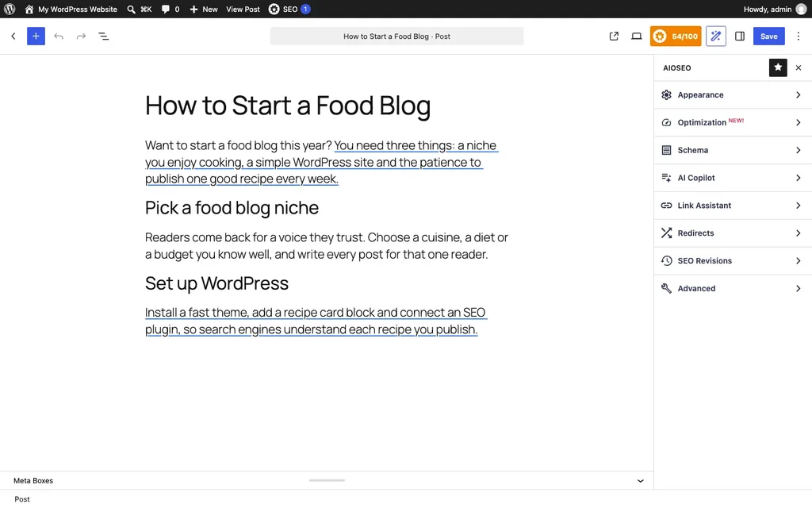Toggle the AIOSEO star pin button
Viewport: 812px width, 508px height.
[778, 67]
